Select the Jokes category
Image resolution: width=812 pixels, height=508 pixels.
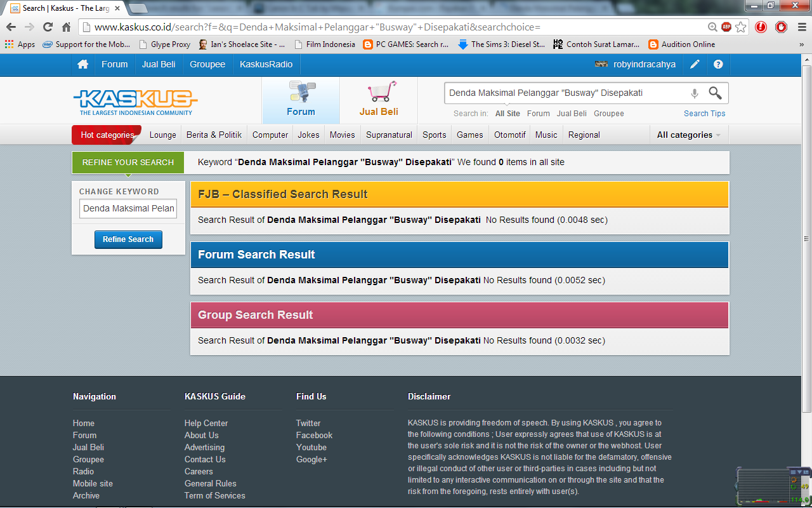coord(309,135)
